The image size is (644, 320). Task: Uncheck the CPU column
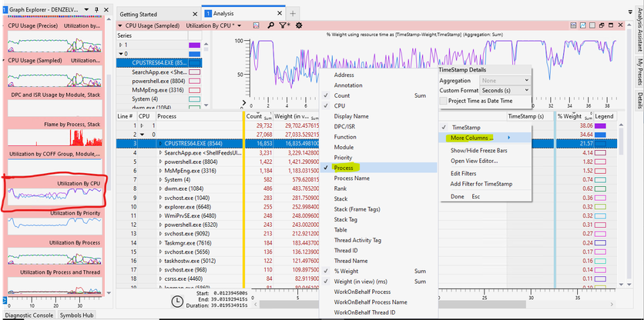(x=326, y=106)
